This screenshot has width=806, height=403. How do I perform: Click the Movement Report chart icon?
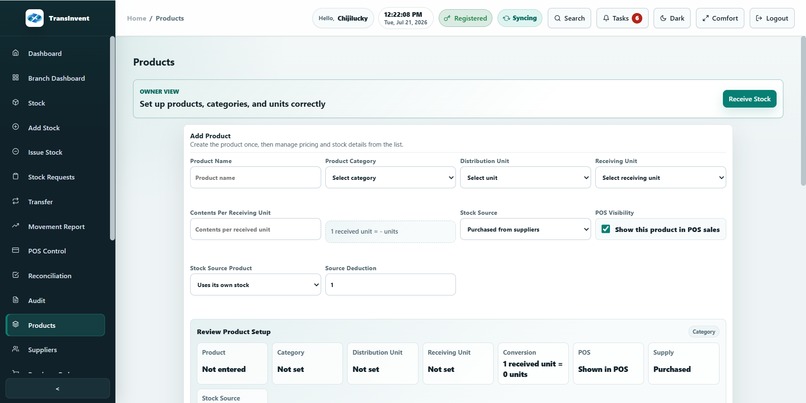click(15, 226)
